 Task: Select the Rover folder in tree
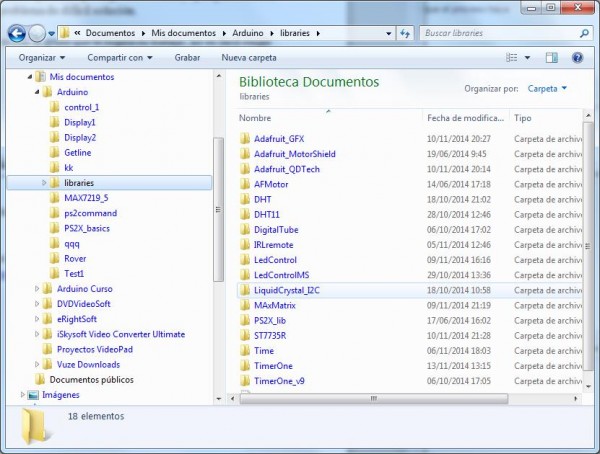click(x=75, y=258)
